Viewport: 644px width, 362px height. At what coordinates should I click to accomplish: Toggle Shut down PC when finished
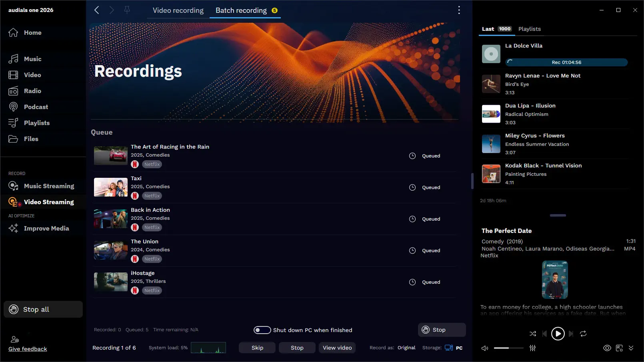pyautogui.click(x=262, y=330)
